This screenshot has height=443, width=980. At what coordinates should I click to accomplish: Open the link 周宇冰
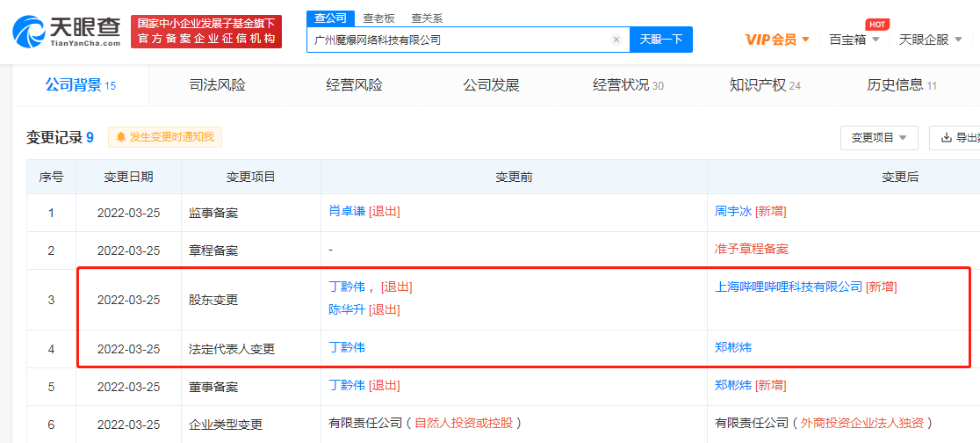pos(733,212)
